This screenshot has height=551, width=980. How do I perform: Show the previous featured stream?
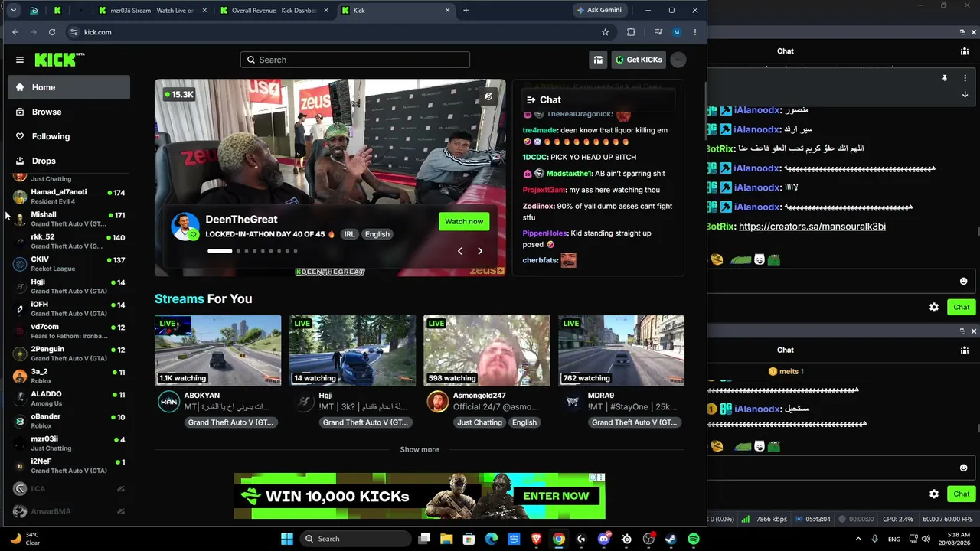(x=459, y=251)
